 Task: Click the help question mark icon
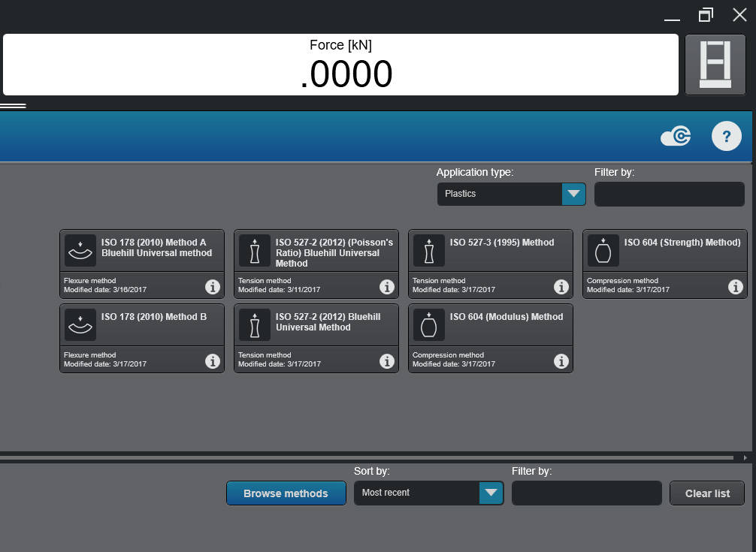[x=726, y=136]
